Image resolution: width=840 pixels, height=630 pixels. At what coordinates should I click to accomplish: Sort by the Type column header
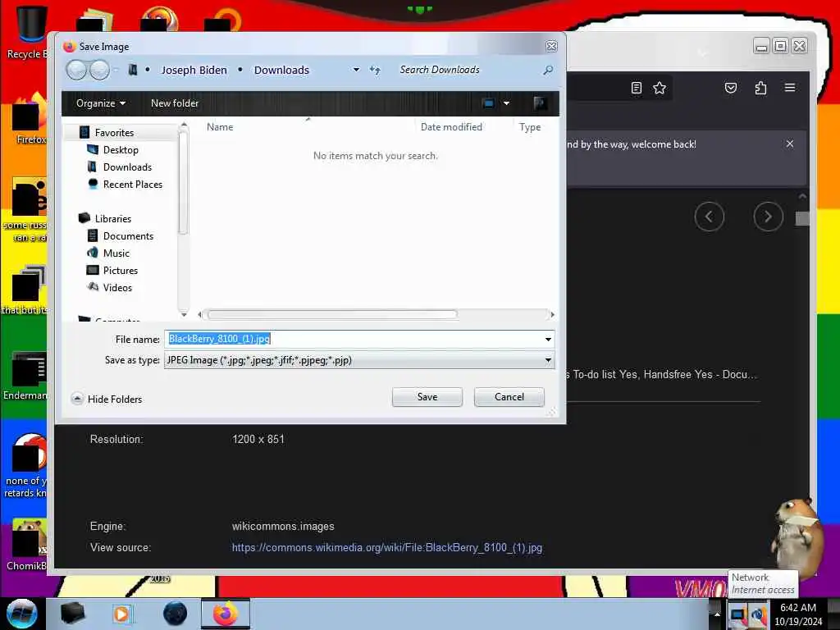(529, 127)
